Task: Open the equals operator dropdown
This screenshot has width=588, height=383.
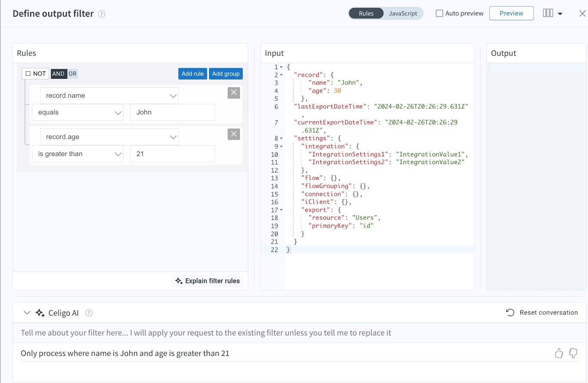Action: click(x=78, y=113)
